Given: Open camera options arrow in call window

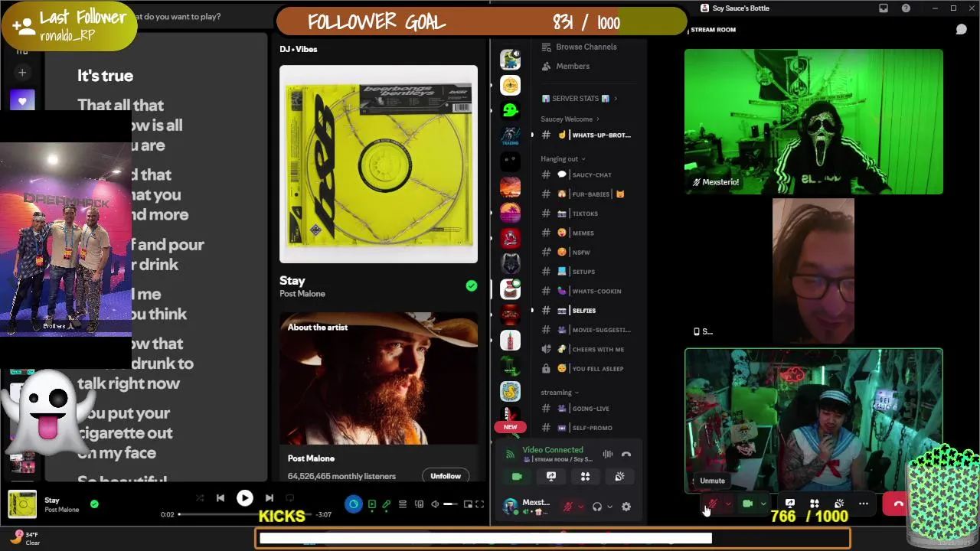Looking at the screenshot, I should pyautogui.click(x=763, y=504).
